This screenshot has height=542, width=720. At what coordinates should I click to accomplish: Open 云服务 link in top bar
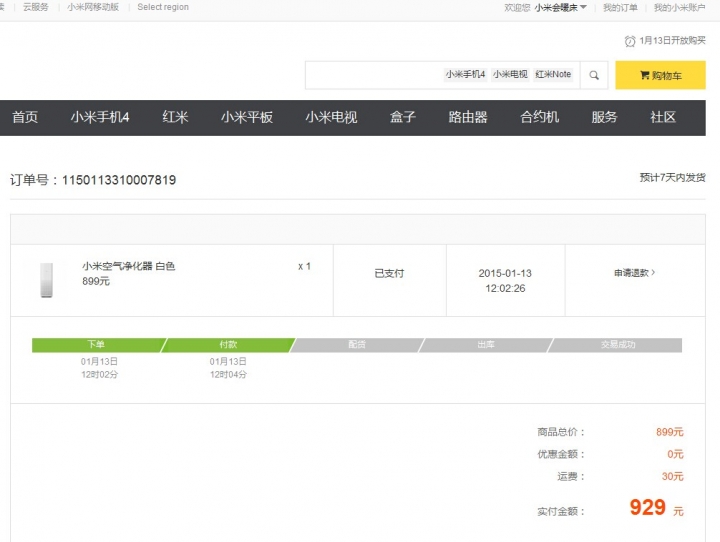coord(35,7)
